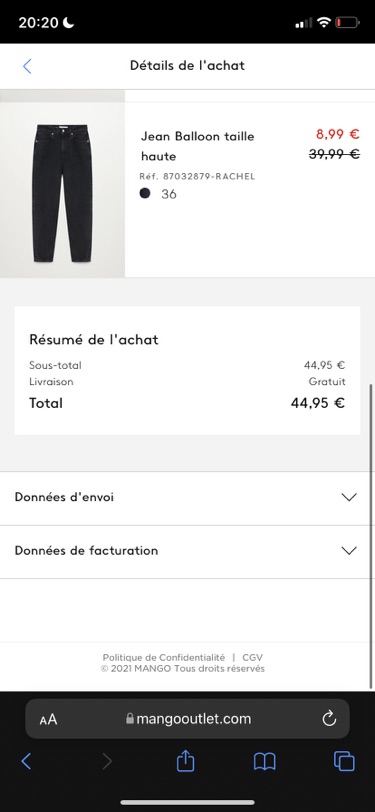
Task: Expand the Données de facturation chevron
Action: click(349, 550)
